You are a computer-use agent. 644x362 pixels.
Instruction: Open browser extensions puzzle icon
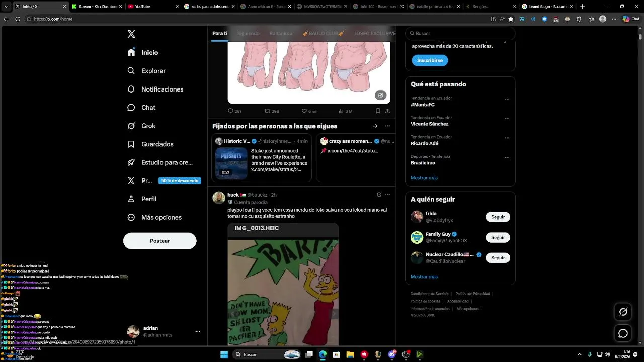click(x=579, y=19)
